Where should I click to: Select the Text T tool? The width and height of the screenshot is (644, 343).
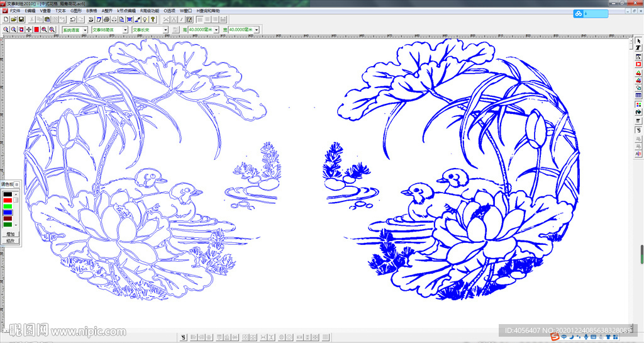[x=638, y=49]
